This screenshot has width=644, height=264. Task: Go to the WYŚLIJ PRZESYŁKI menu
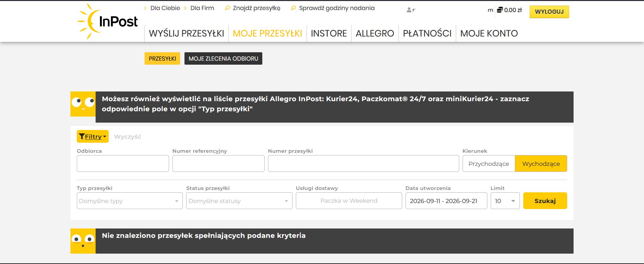point(186,34)
